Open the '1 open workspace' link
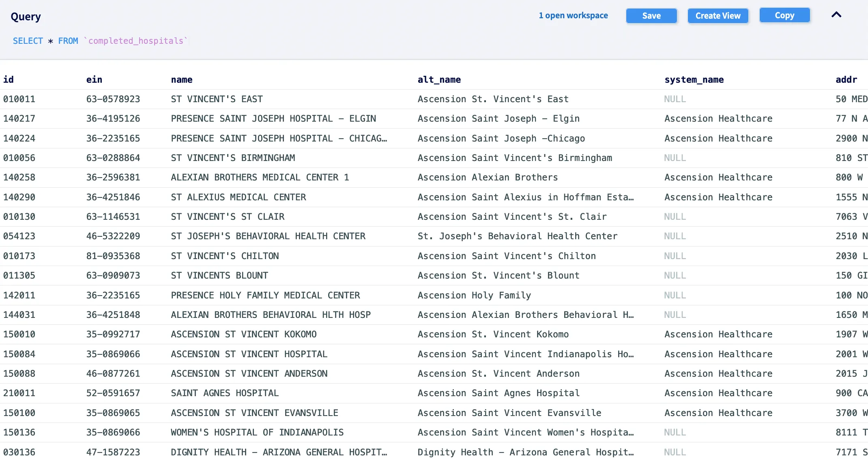868x459 pixels. coord(573,15)
